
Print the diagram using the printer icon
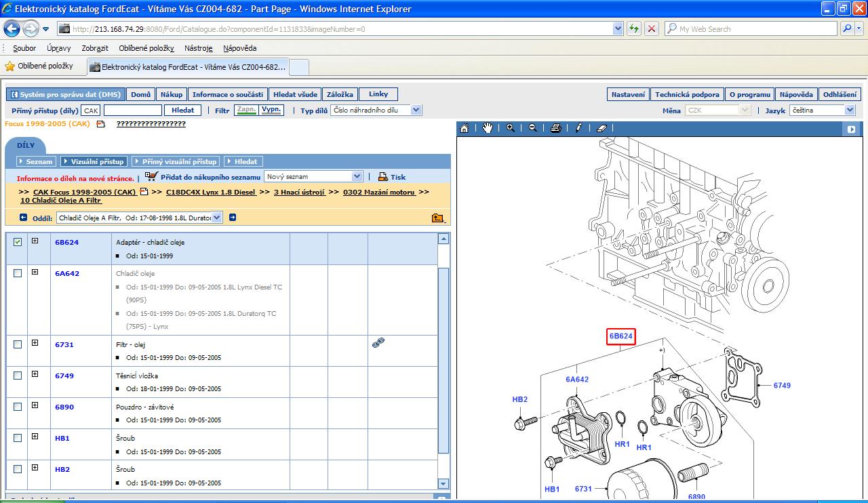point(555,128)
